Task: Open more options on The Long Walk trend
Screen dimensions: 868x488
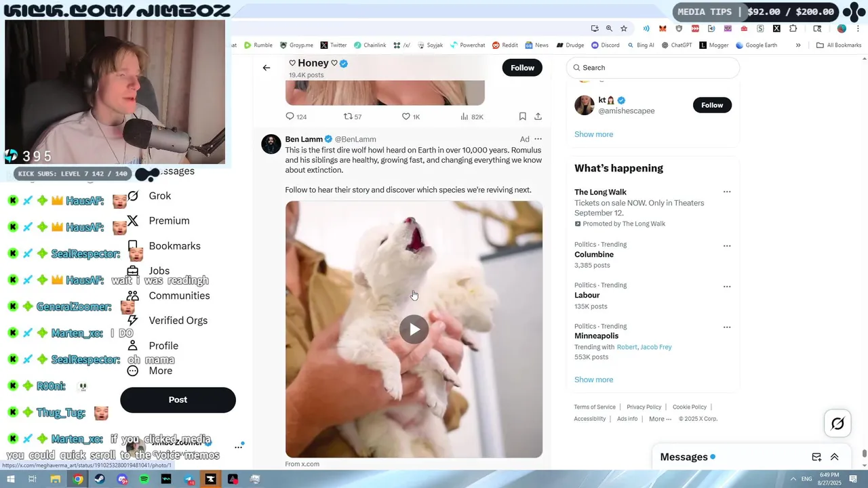Action: pos(727,192)
